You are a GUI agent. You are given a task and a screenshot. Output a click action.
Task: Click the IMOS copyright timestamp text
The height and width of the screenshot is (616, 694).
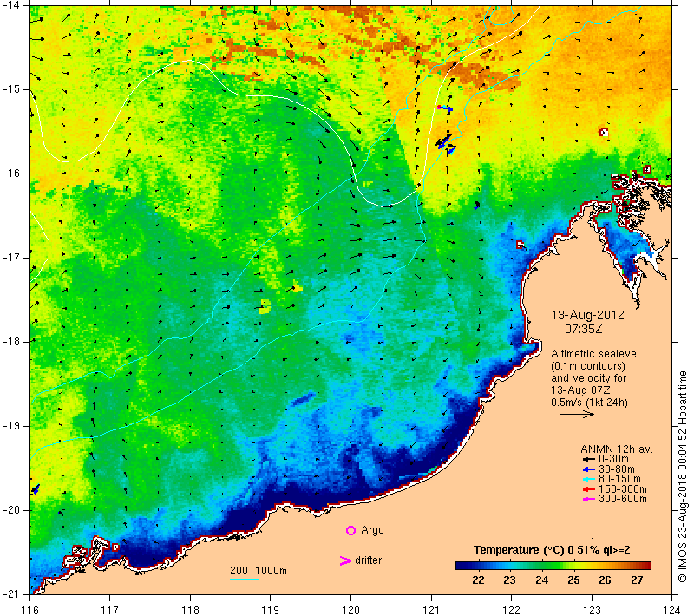682,476
